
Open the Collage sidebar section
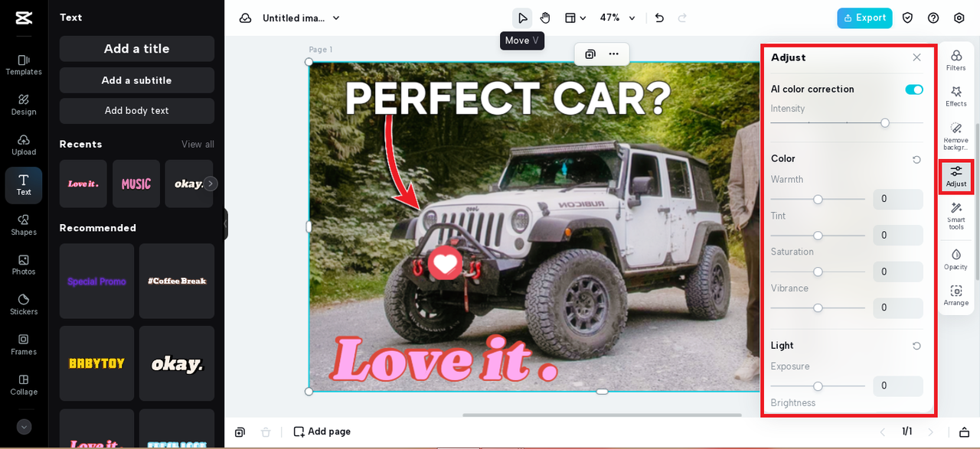click(x=24, y=385)
